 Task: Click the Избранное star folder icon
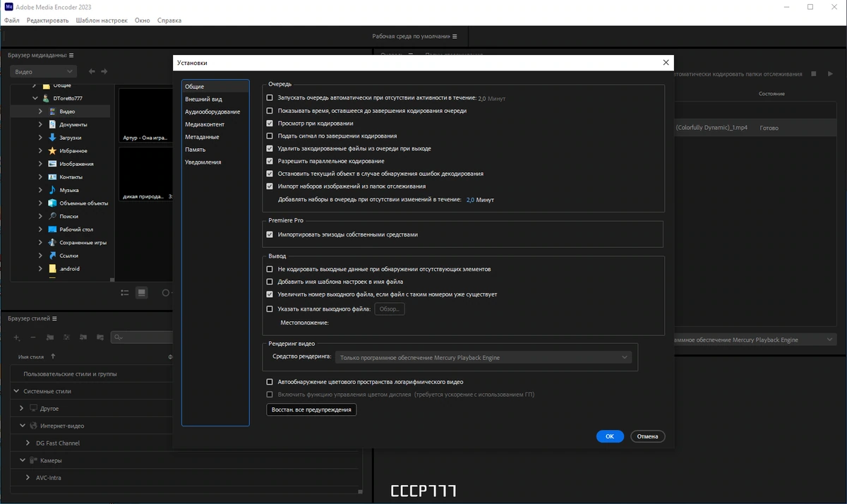point(52,150)
